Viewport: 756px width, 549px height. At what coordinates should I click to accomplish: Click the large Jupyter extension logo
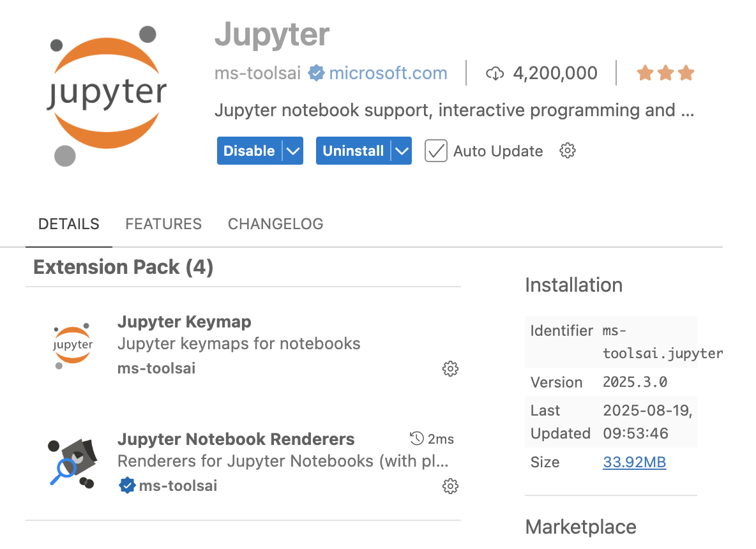click(x=106, y=94)
